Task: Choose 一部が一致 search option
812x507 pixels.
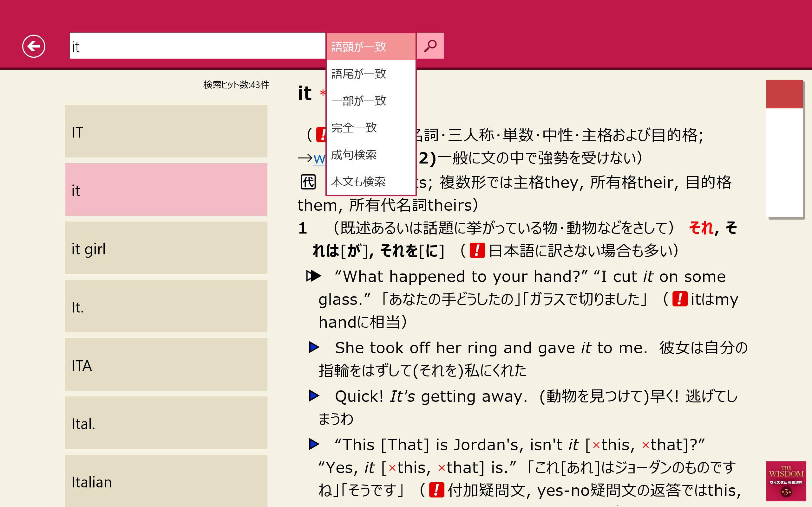Action: [x=370, y=100]
